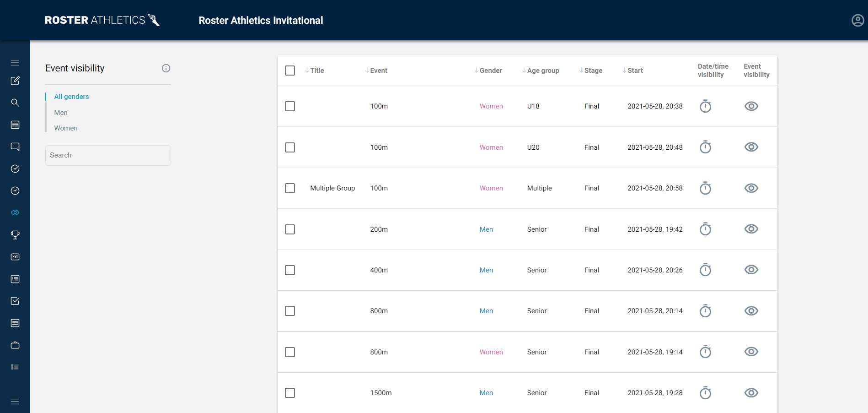The width and height of the screenshot is (868, 413).
Task: Select the All genders filter option
Action: click(x=71, y=96)
